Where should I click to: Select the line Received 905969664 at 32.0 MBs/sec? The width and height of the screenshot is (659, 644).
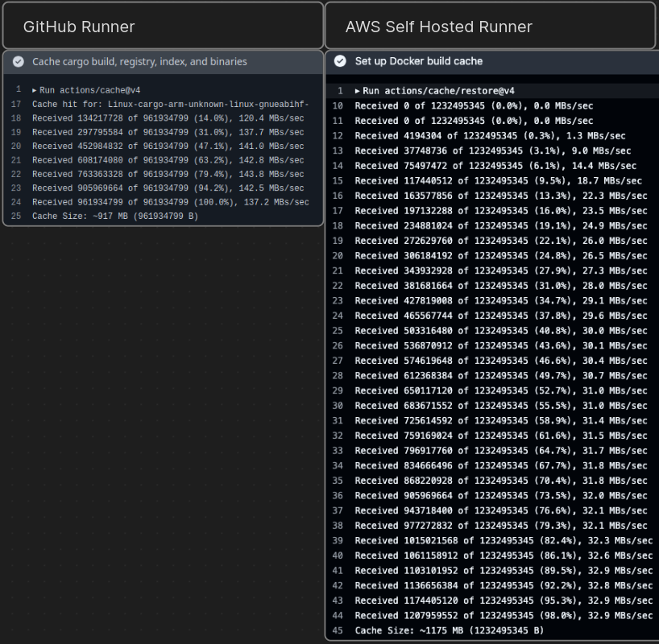[501, 496]
